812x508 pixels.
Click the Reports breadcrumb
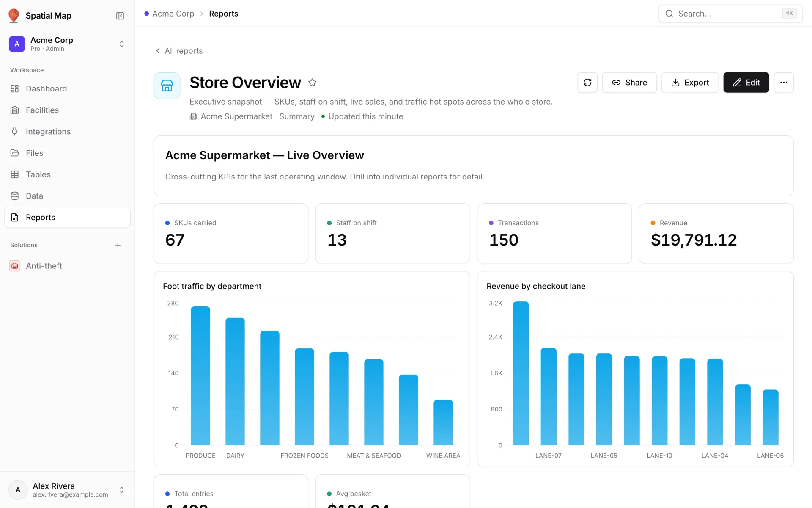(223, 14)
